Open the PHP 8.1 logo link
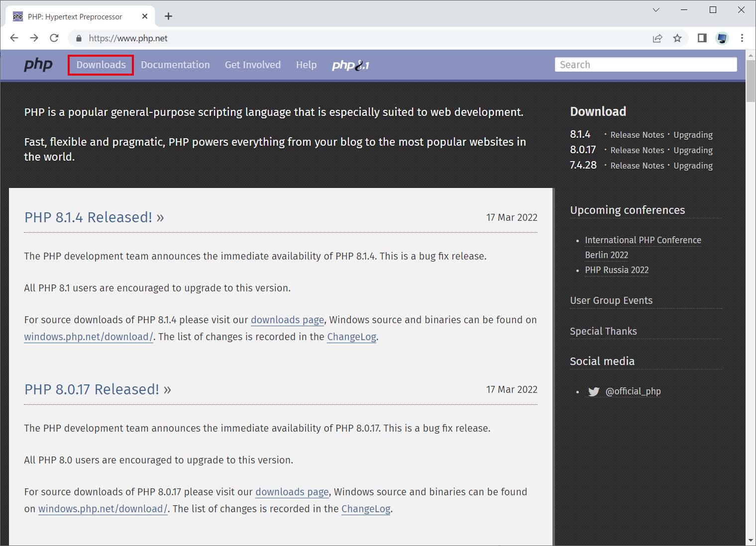 [x=350, y=65]
